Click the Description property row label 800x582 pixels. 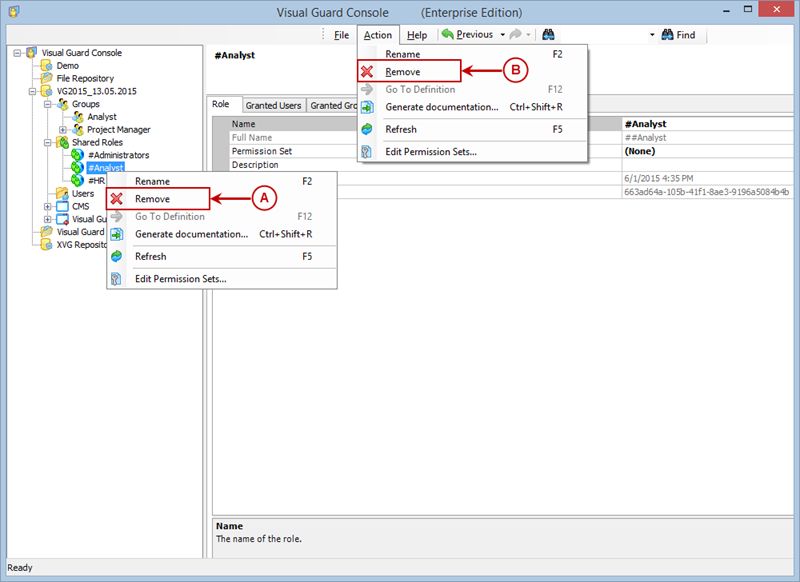(255, 165)
